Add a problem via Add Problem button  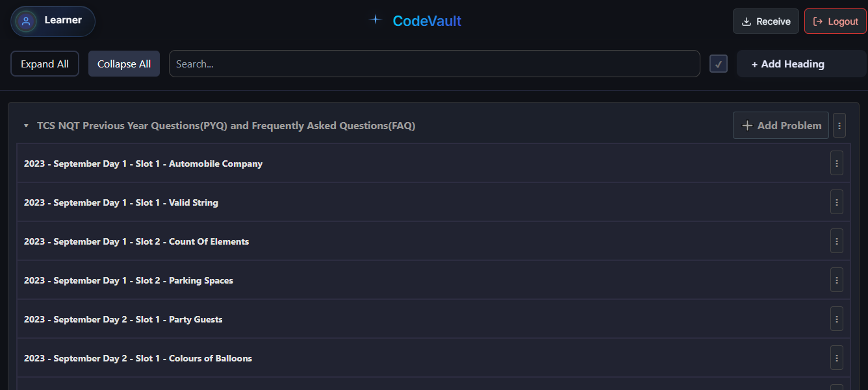pyautogui.click(x=781, y=125)
